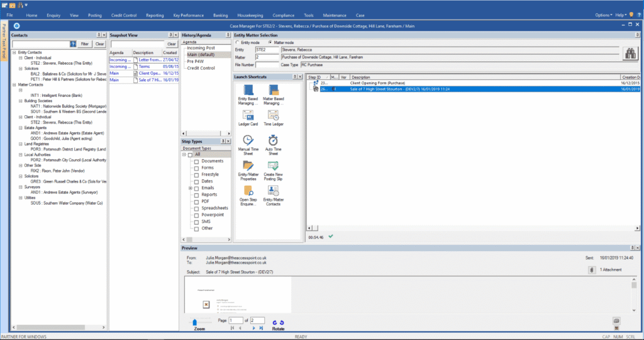The width and height of the screenshot is (644, 340).
Task: Start the Auto Time Sheet shortcut
Action: pos(273,140)
